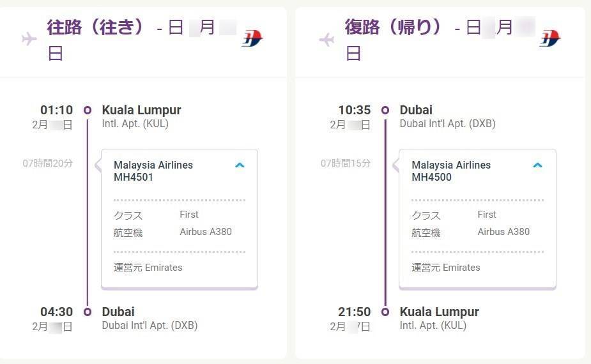Click the 07時間15分 return duration label
591x364 pixels.
[346, 163]
